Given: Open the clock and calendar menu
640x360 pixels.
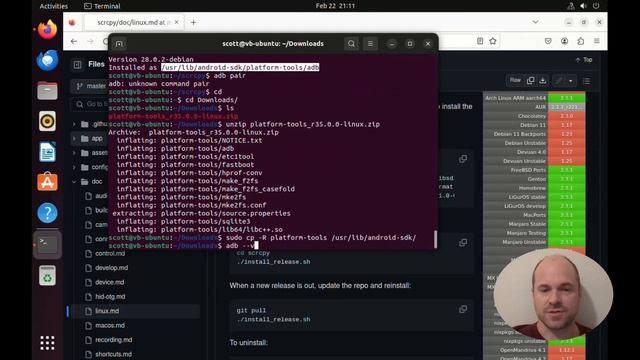Looking at the screenshot, I should click(x=335, y=6).
